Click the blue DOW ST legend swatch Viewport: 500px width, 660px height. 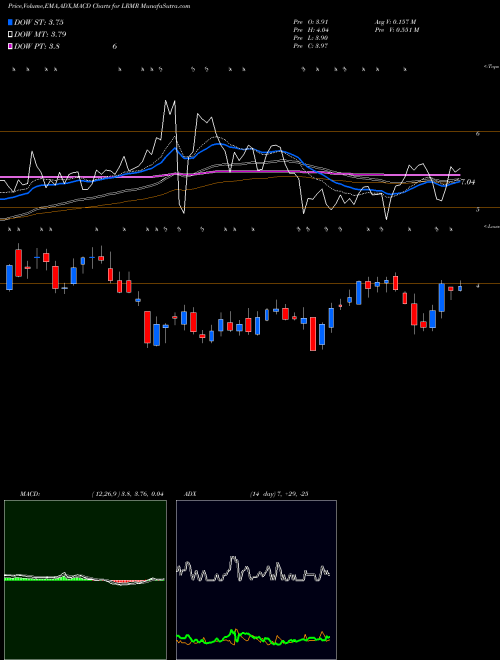point(11,22)
